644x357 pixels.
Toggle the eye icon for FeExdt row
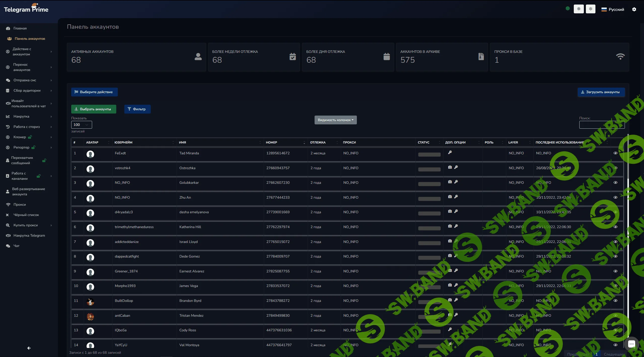[x=615, y=153]
